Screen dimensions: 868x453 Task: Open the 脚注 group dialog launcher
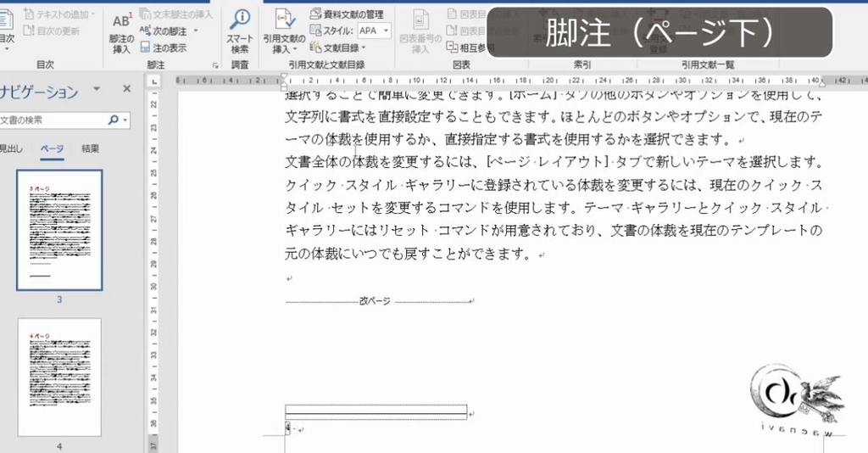(215, 65)
